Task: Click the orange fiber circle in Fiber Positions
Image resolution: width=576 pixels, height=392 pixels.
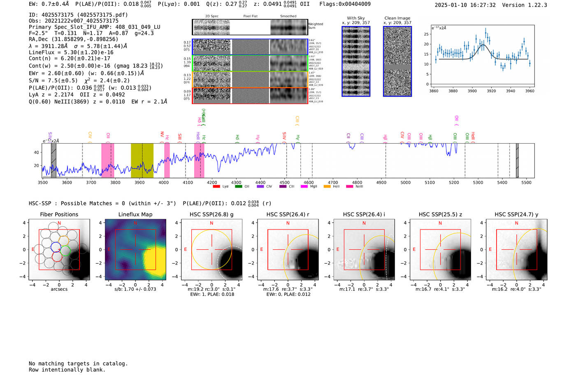Action: click(64, 240)
